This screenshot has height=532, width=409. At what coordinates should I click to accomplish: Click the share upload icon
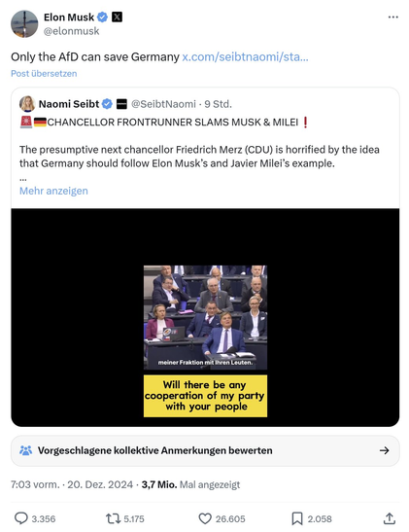[x=390, y=518]
